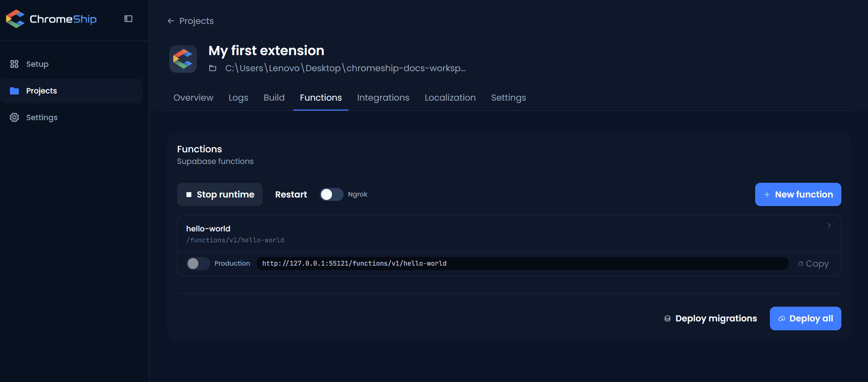Screen dimensions: 868x382
Task: Click the Projects folder icon in sidebar
Action: click(x=14, y=91)
